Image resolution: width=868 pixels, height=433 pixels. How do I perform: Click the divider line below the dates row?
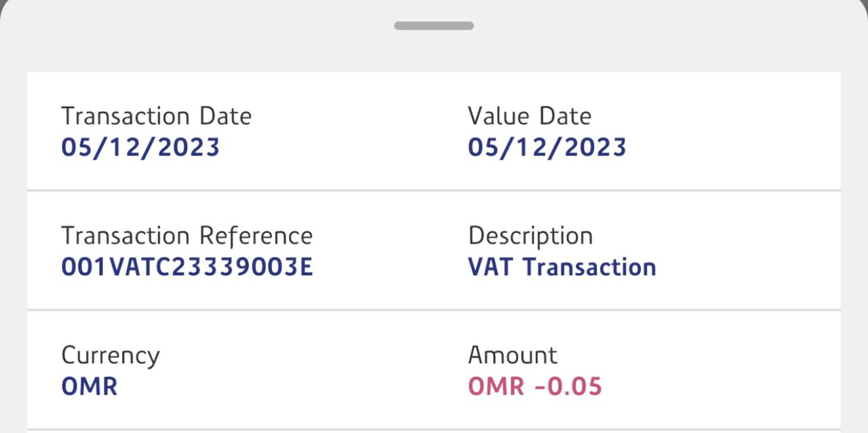[x=434, y=191]
